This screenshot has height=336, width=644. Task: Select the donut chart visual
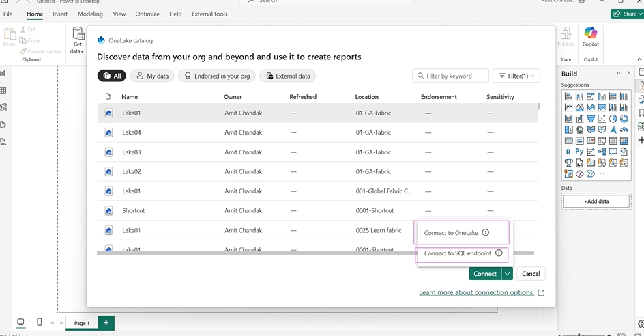point(624,119)
